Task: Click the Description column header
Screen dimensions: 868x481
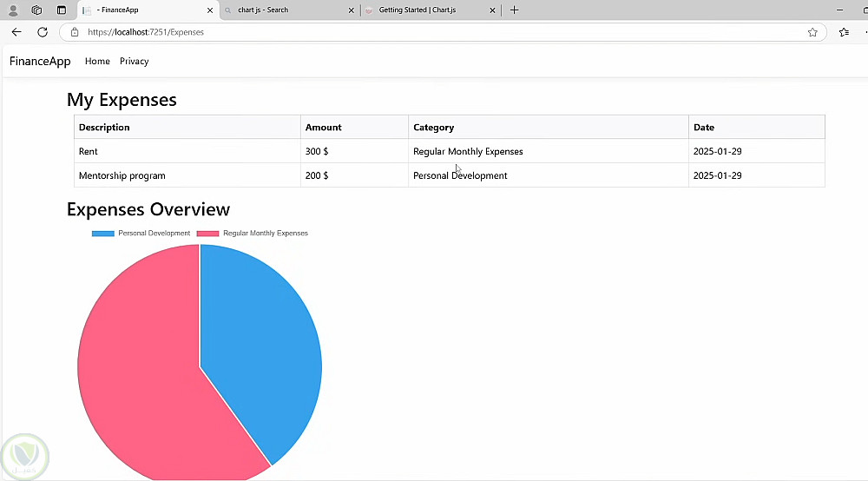Action: click(187, 128)
